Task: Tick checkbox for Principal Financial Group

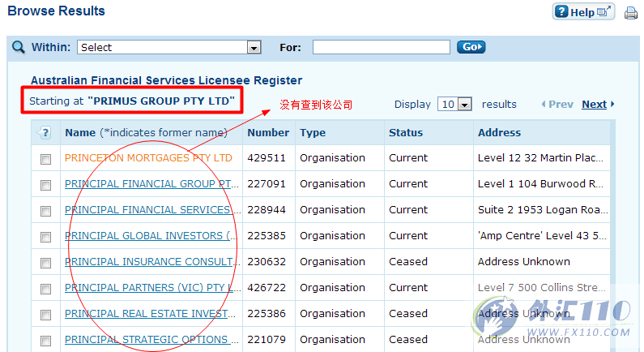Action: pos(45,185)
